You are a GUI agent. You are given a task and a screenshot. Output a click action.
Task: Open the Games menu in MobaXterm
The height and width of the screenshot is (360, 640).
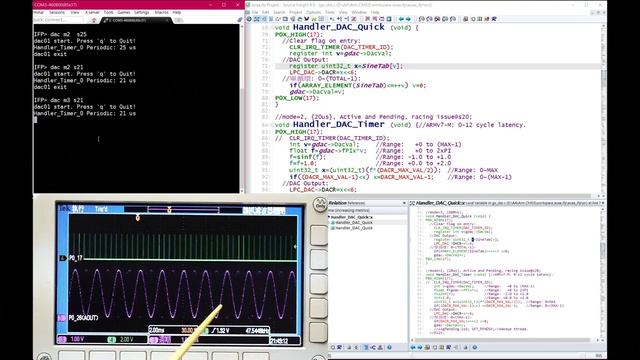[x=124, y=13]
